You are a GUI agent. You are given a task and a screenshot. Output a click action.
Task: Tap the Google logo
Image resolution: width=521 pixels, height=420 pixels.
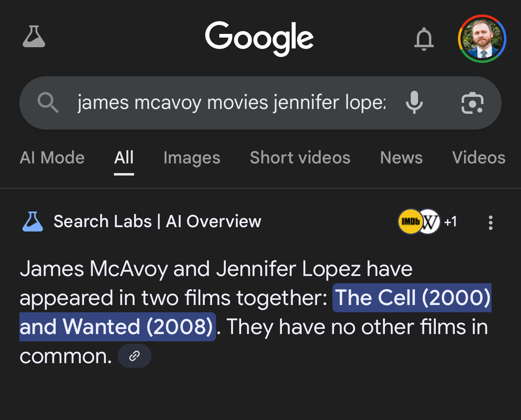[x=259, y=38]
